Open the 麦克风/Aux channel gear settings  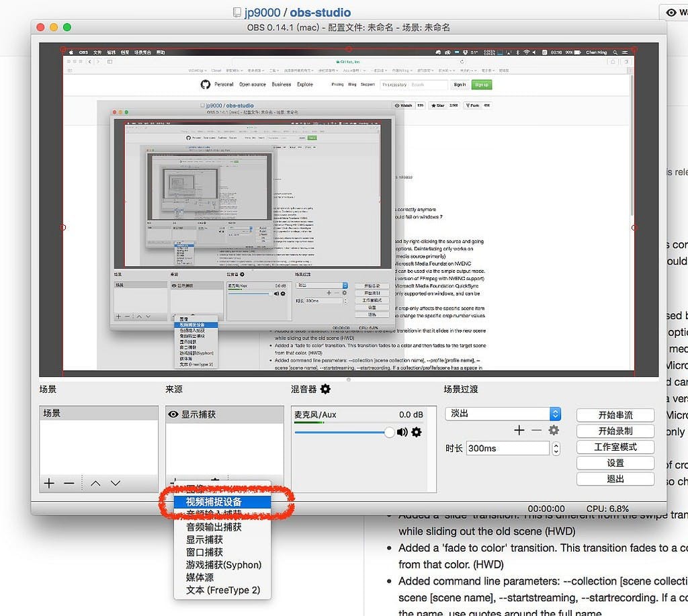point(417,432)
